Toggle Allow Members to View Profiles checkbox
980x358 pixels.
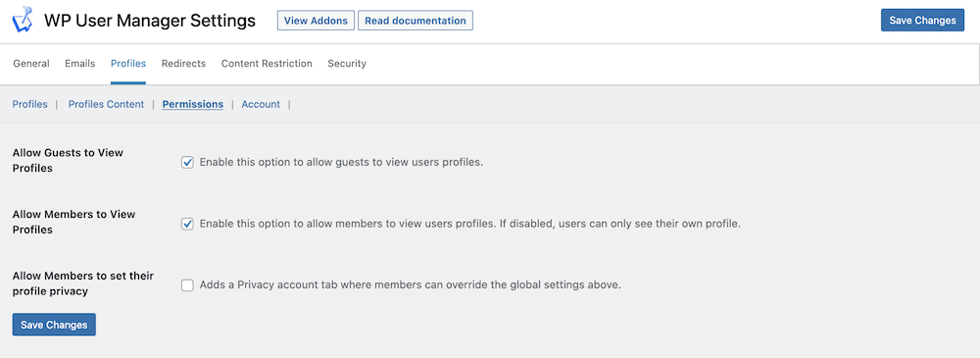187,224
